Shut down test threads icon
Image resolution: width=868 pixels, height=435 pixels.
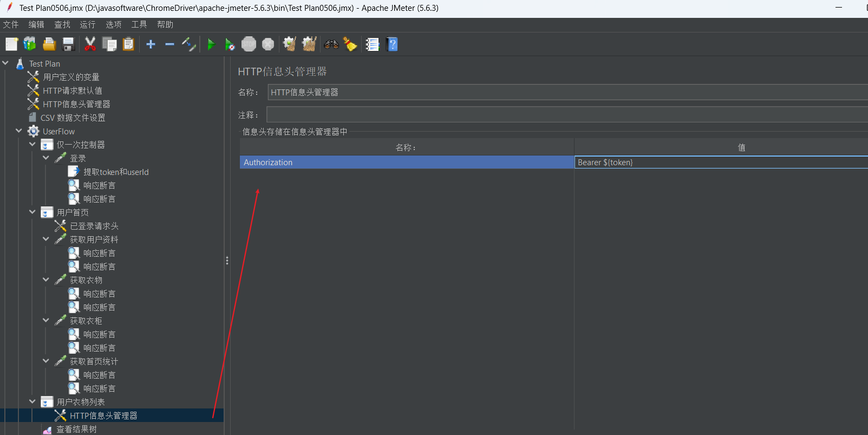(268, 44)
